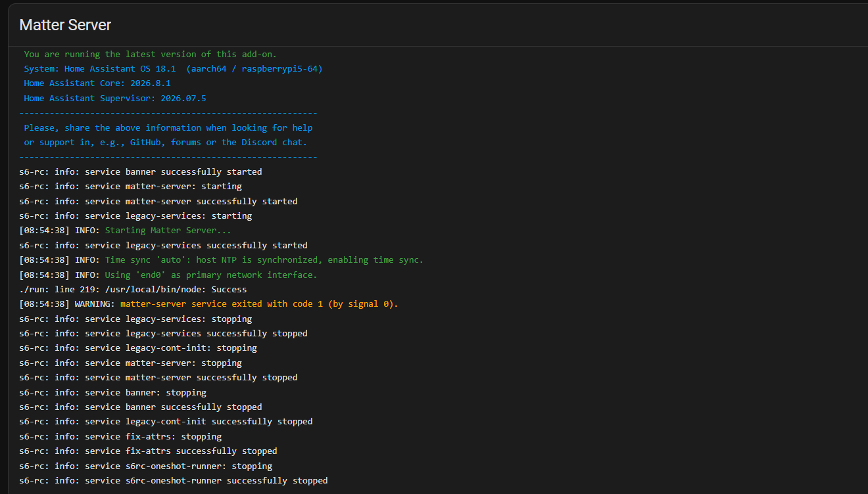Viewport: 868px width, 494px height.
Task: Click the "Home Assistant Supervisor: 2026.07.5" line
Action: (x=115, y=98)
